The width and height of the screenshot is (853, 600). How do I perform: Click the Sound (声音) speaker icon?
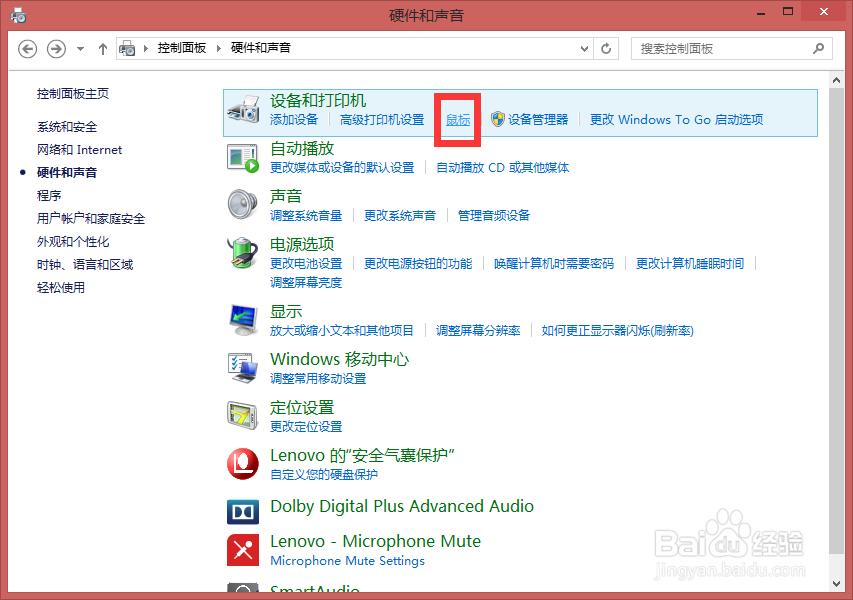243,205
